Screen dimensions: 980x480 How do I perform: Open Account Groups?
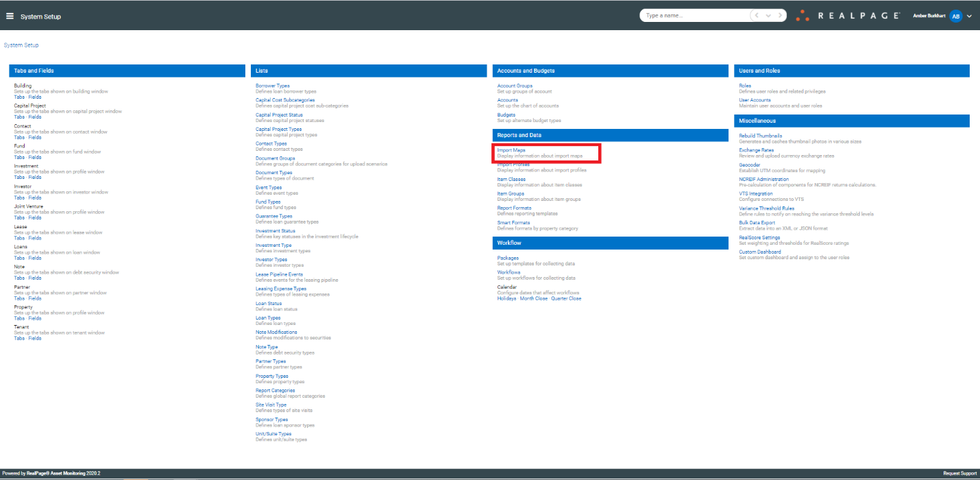515,86
